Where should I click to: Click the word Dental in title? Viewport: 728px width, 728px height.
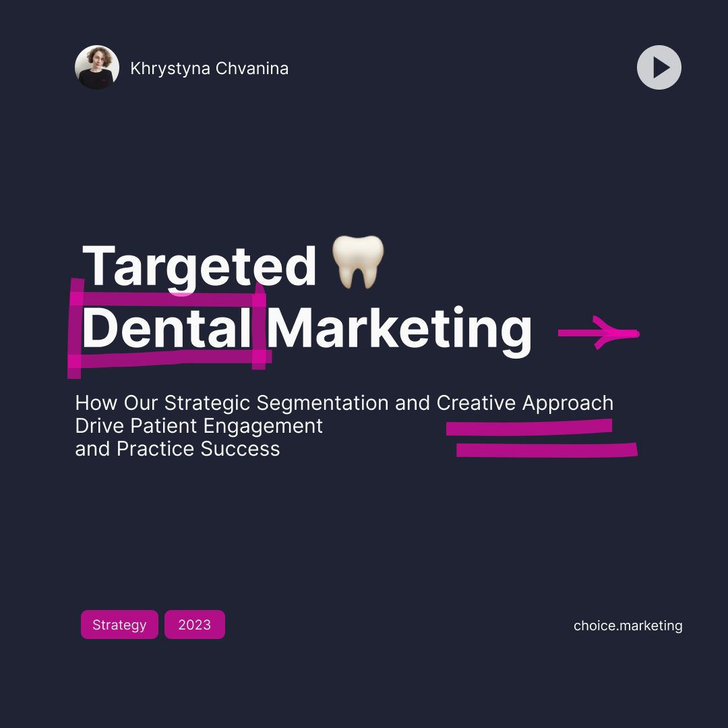click(167, 328)
